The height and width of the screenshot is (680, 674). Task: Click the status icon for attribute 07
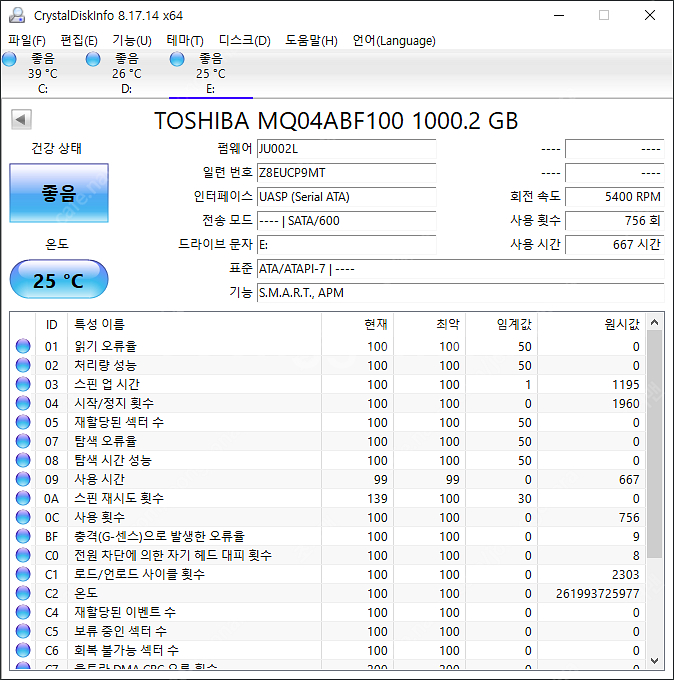(x=23, y=441)
